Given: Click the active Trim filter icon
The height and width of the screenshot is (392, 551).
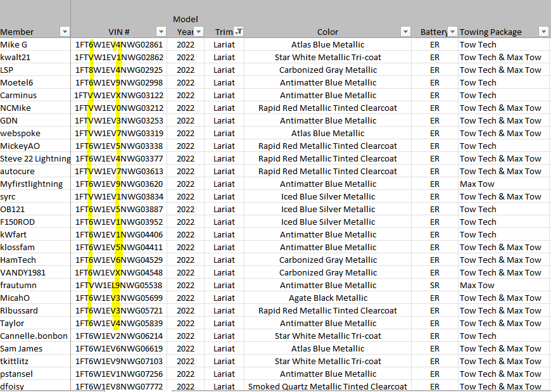Looking at the screenshot, I should pos(239,32).
